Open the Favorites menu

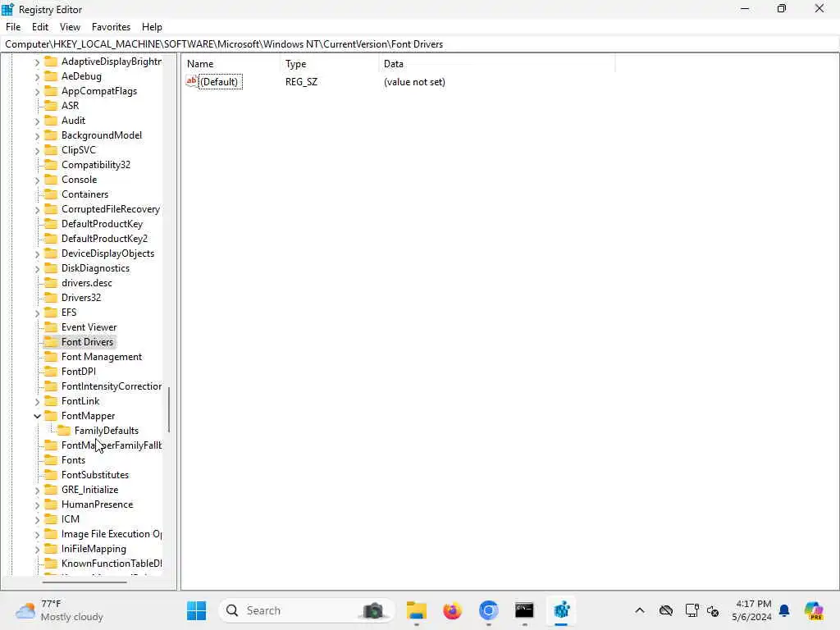click(x=111, y=27)
